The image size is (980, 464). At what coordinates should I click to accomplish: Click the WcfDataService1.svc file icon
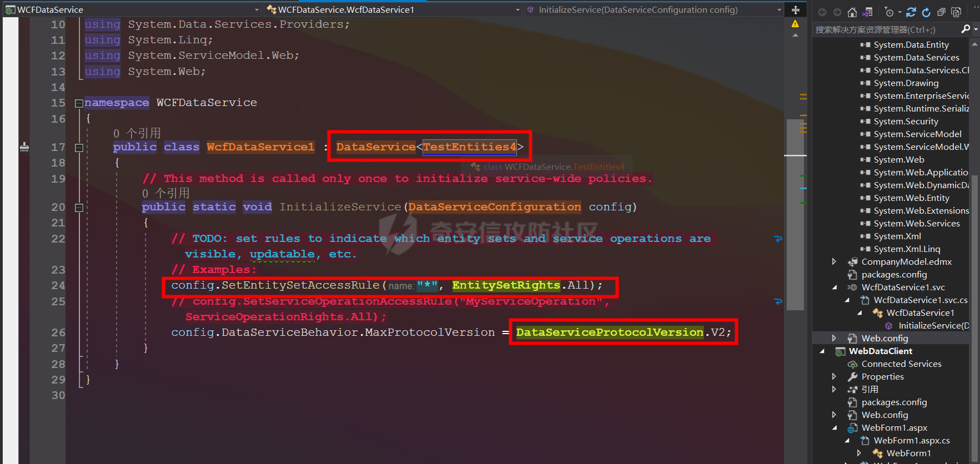pyautogui.click(x=852, y=288)
